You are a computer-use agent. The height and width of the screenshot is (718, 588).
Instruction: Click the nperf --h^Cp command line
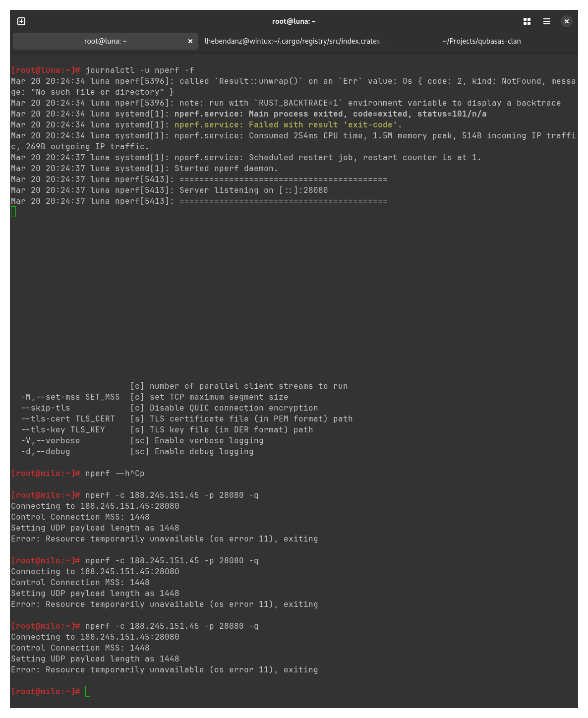[x=115, y=474]
